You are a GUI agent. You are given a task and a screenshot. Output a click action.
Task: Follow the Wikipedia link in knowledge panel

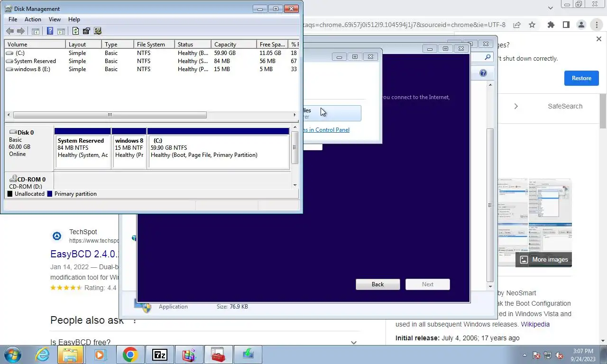point(535,324)
